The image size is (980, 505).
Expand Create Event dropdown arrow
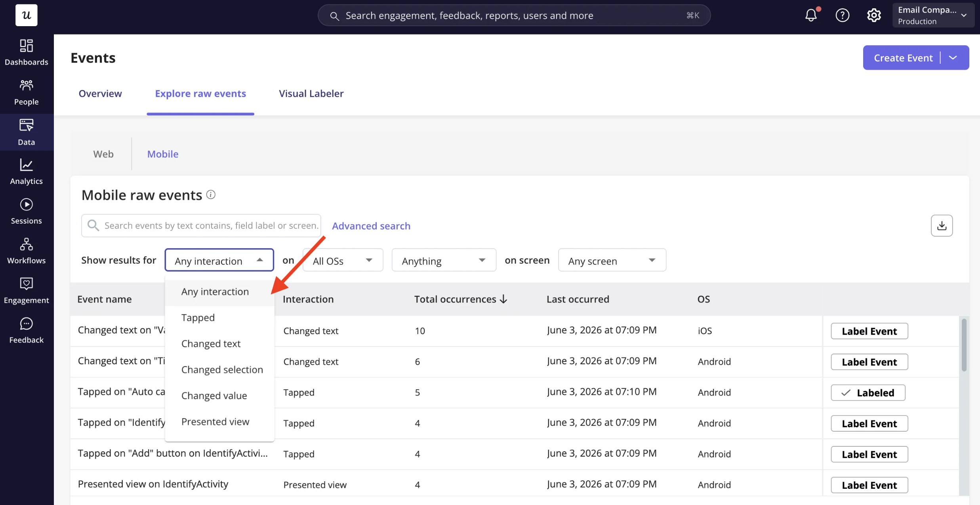coord(953,57)
